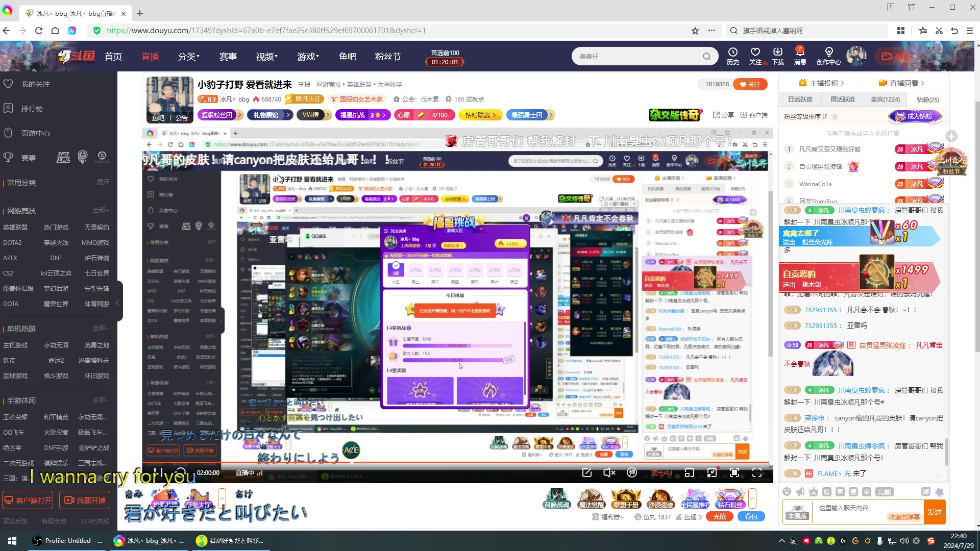Switch to the 钻粉(25) tab
Image resolution: width=980 pixels, height=551 pixels.
point(927,99)
